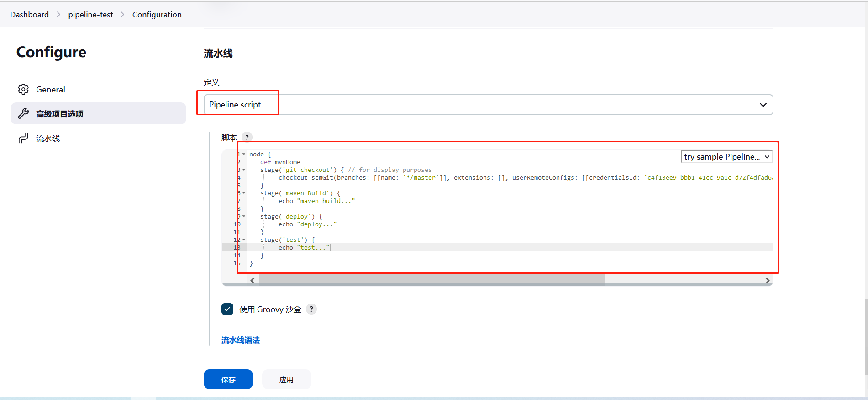
Task: Click the page vertical scrollbar thumb
Action: coord(866,337)
